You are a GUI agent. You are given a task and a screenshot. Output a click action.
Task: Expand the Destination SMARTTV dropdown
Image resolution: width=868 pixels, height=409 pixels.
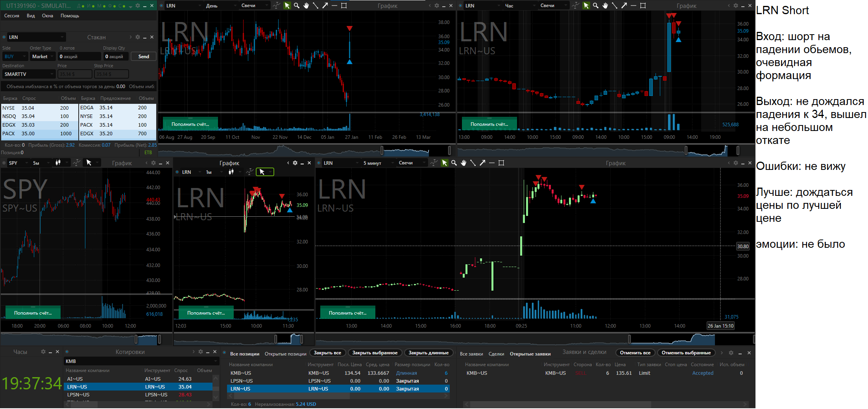(x=29, y=74)
